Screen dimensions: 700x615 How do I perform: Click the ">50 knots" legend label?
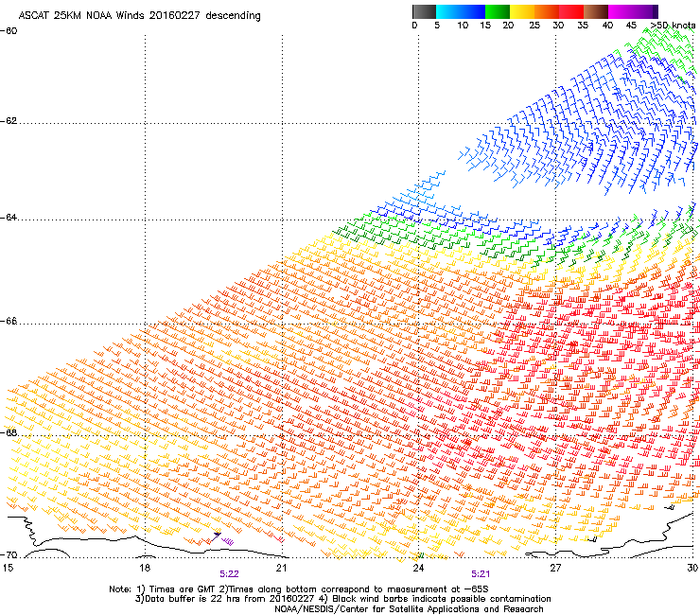point(673,26)
